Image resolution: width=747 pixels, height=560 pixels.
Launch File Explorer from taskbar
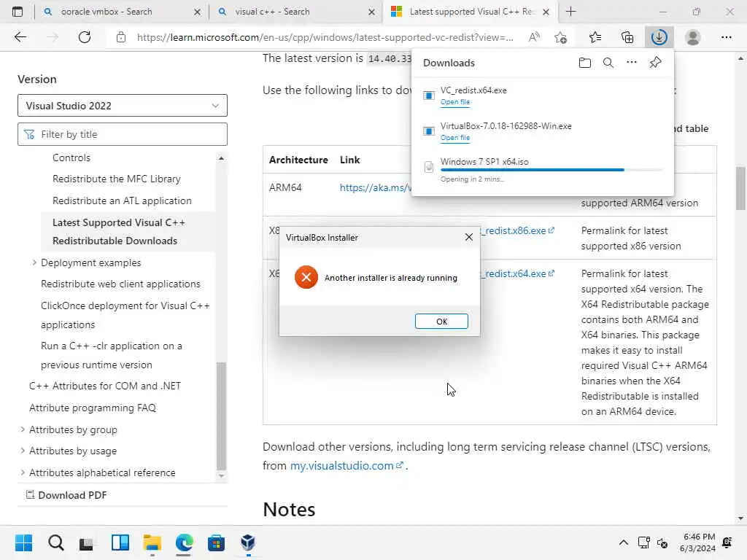point(152,542)
